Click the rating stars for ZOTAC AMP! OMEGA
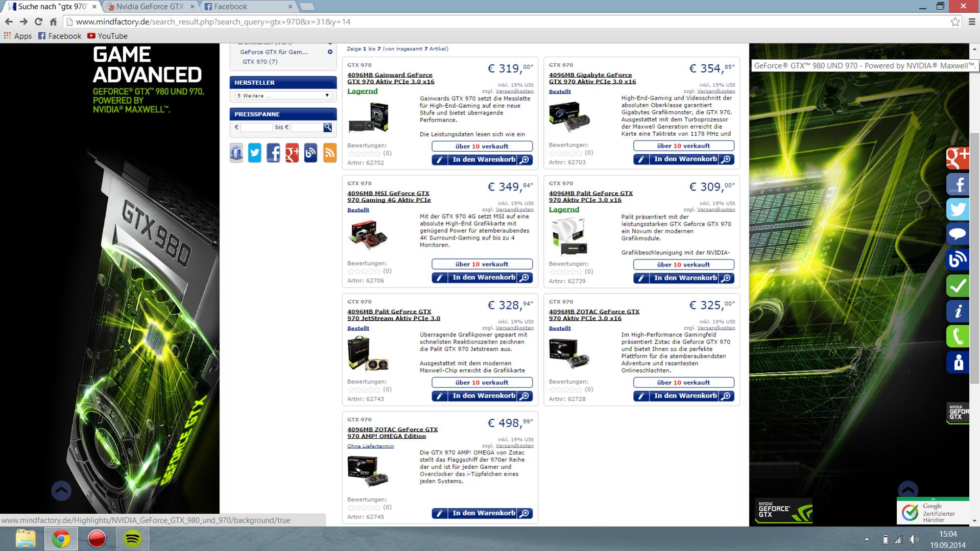980x551 pixels. (x=364, y=508)
